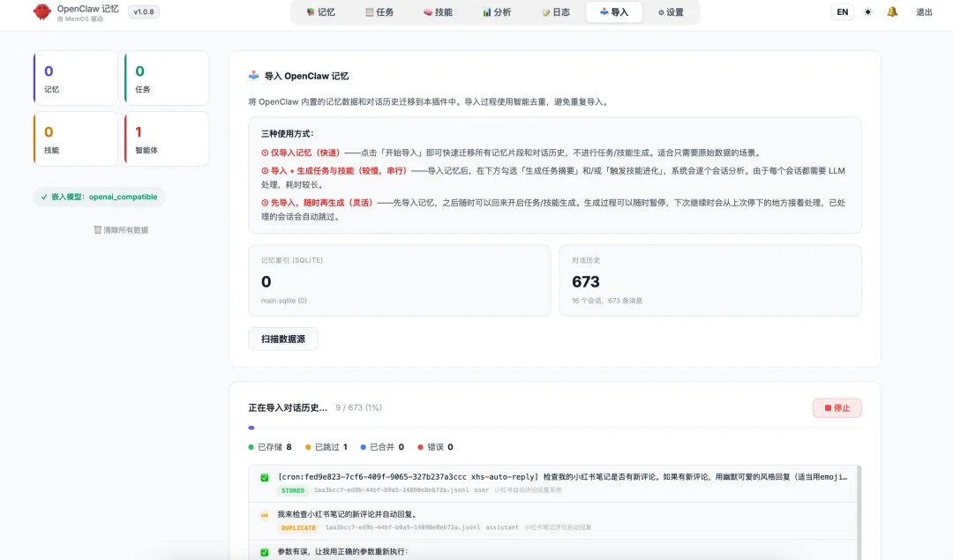The image size is (953, 560).
Task: Click the 已合并 0 status legend
Action: click(382, 447)
